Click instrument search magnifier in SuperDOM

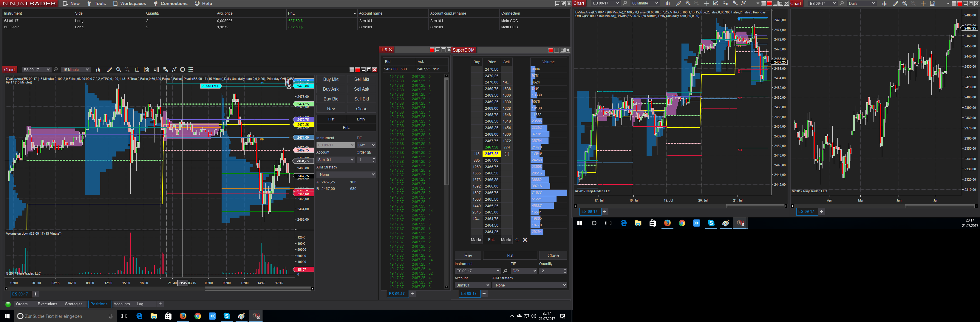505,271
